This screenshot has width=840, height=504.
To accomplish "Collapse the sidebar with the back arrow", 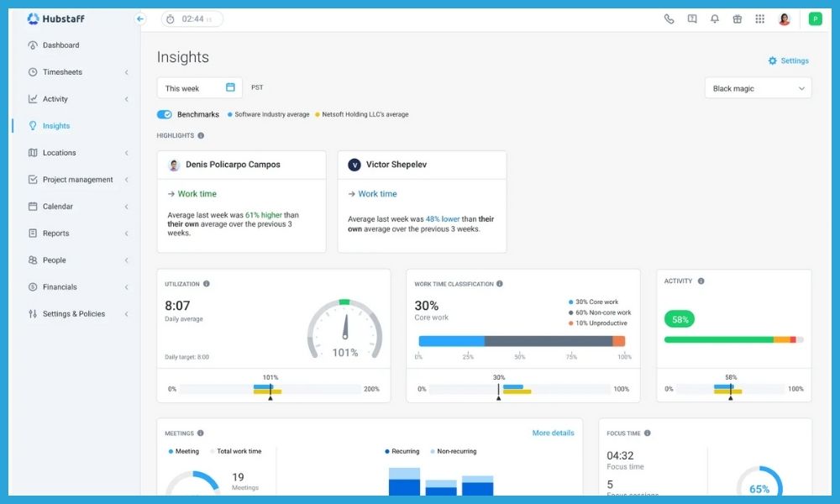I will coord(140,18).
